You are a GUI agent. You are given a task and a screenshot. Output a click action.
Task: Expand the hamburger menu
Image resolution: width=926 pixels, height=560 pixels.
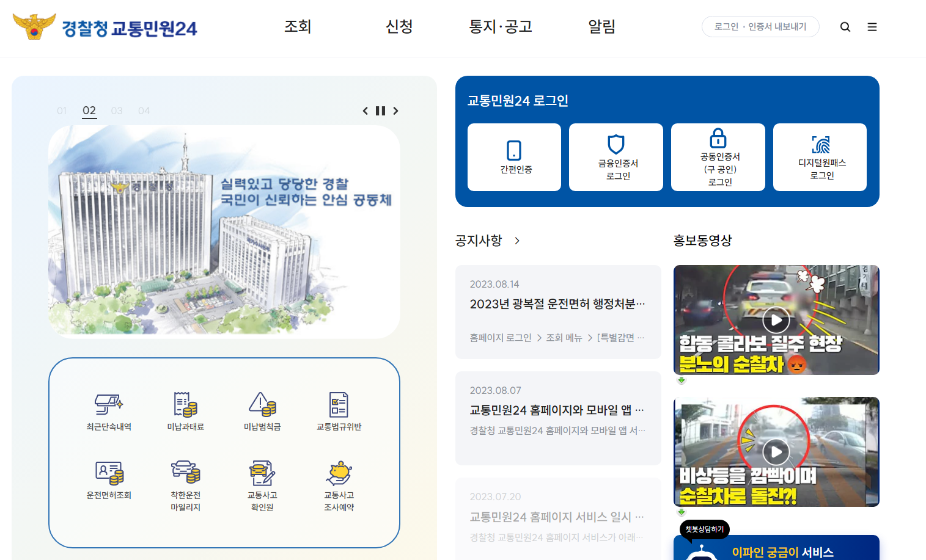pyautogui.click(x=872, y=27)
